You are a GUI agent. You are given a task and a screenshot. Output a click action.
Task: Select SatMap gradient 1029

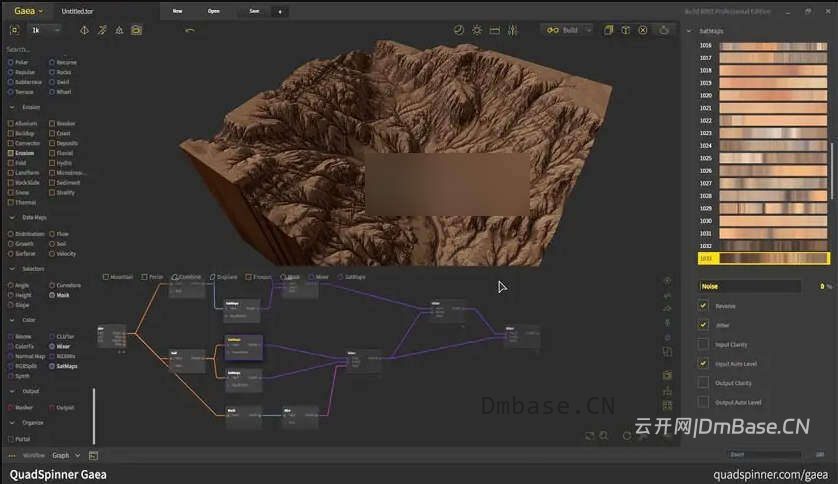(764, 208)
